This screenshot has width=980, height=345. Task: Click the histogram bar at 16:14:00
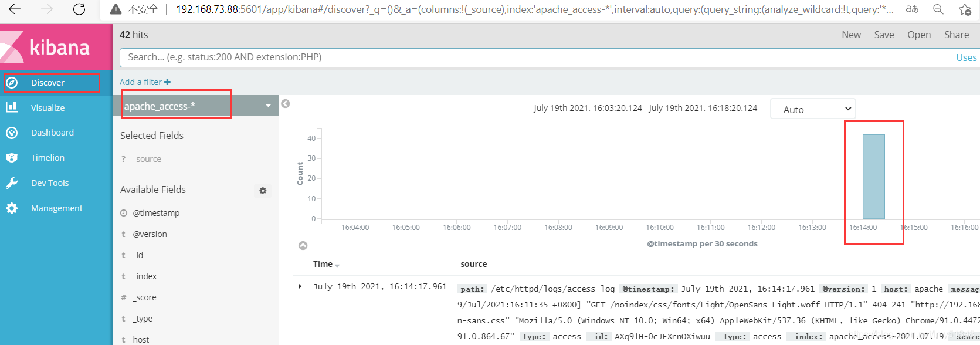pos(874,177)
